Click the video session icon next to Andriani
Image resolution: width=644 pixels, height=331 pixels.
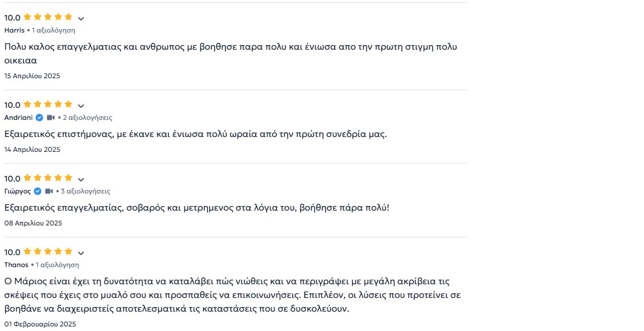(x=51, y=118)
